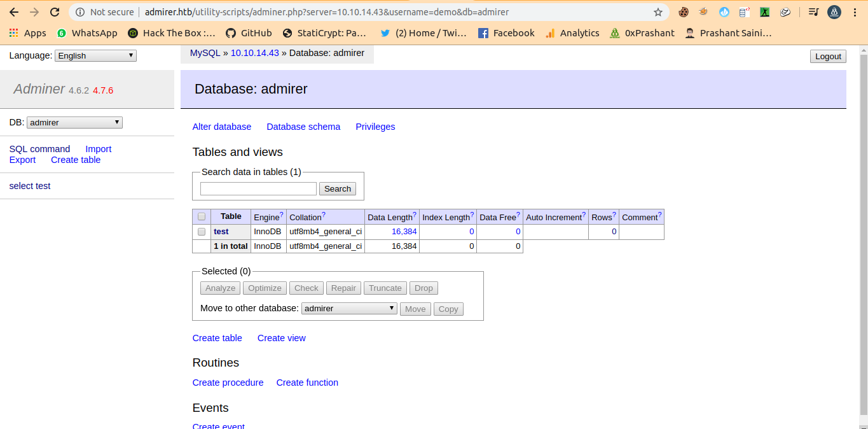Open the Chrome three-dot menu

click(x=855, y=12)
